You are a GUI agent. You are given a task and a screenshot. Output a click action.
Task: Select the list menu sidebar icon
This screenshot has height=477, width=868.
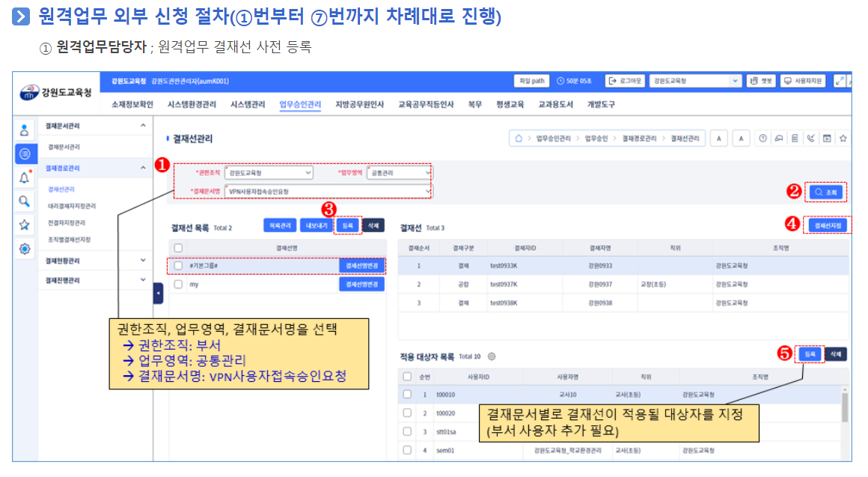pyautogui.click(x=25, y=154)
